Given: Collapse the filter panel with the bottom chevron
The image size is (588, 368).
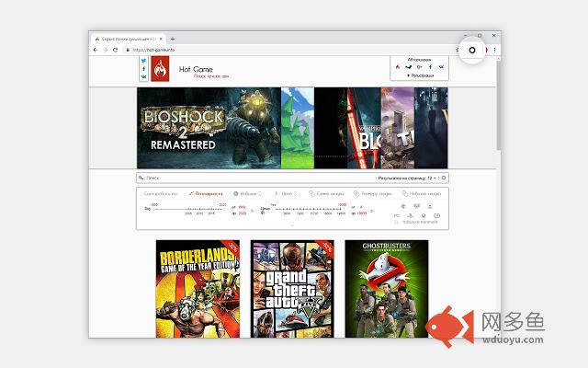Looking at the screenshot, I should click(x=292, y=226).
